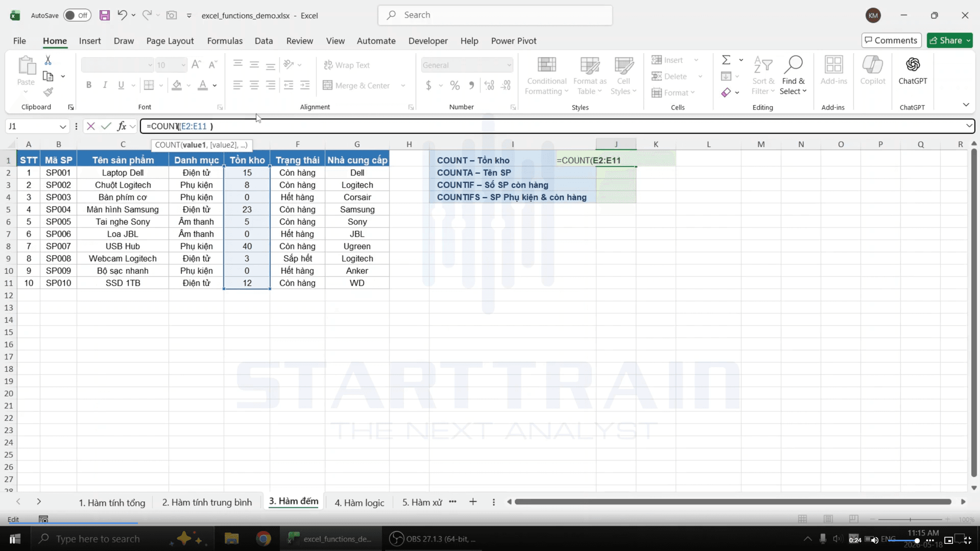980x551 pixels.
Task: Select the Format Painter brush icon
Action: pyautogui.click(x=48, y=92)
